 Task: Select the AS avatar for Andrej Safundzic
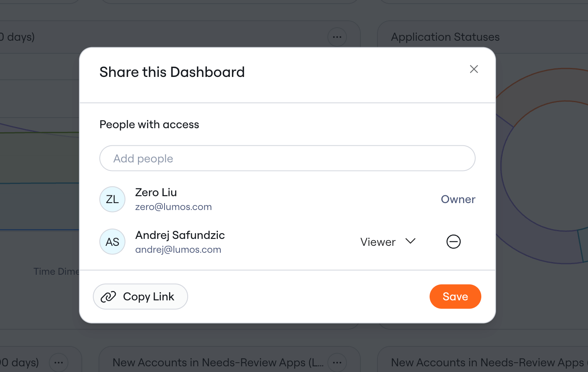coord(112,242)
